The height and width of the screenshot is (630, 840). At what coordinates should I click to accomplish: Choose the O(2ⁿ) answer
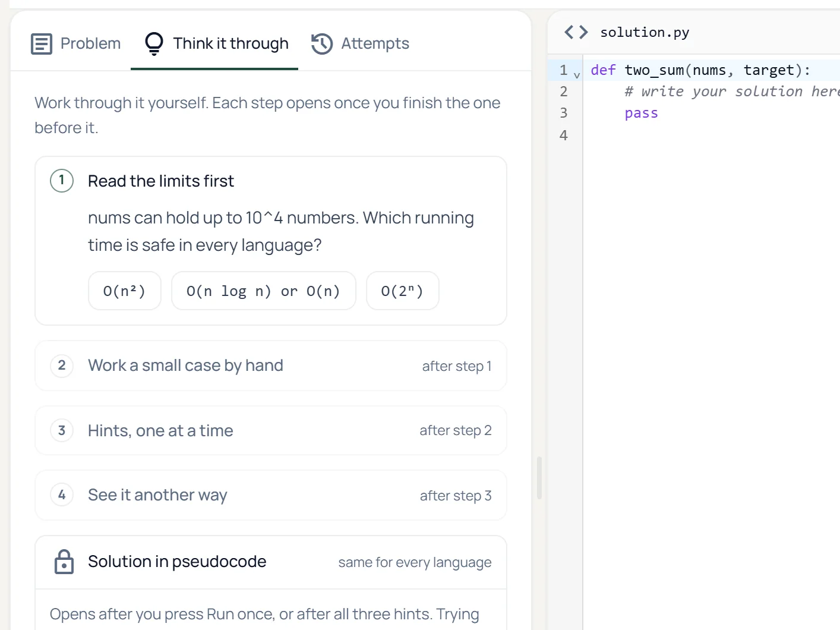pos(403,291)
